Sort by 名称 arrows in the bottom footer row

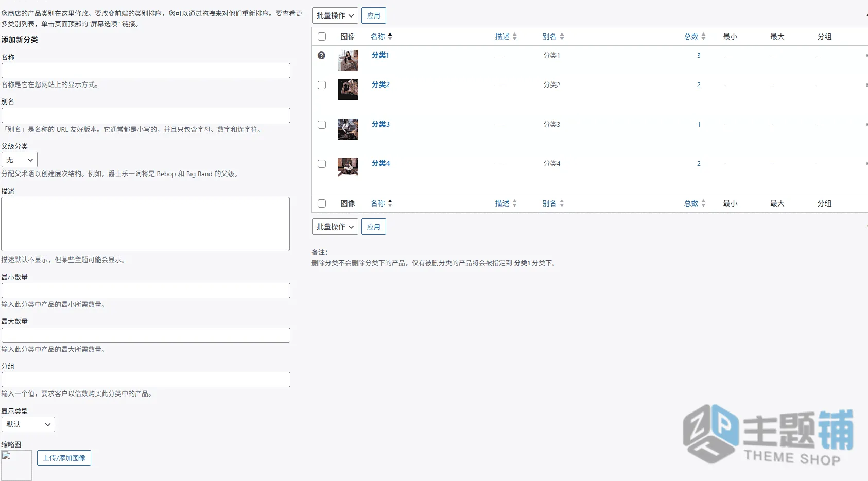point(390,203)
